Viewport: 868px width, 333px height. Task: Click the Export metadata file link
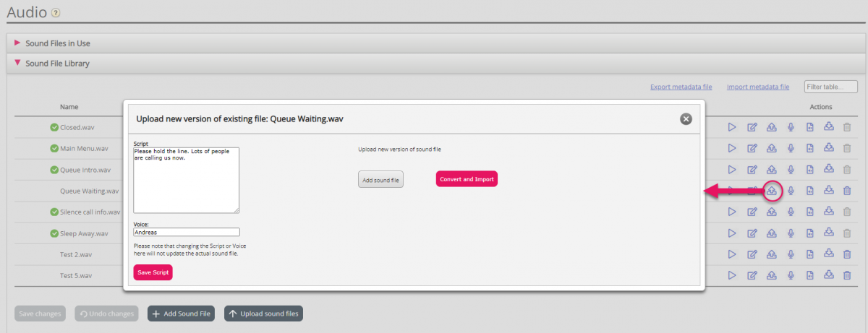[x=681, y=87]
